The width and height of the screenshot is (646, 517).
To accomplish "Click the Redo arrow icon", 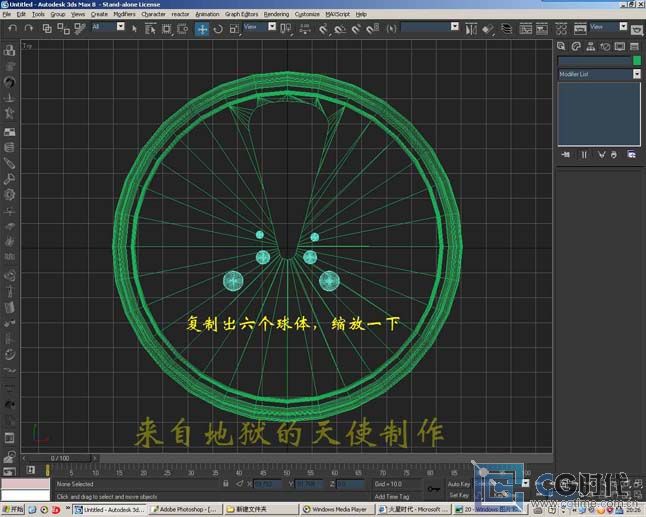I will pyautogui.click(x=28, y=28).
